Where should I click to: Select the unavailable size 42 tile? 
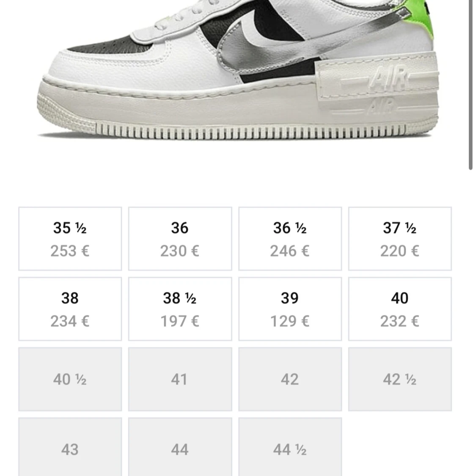(x=290, y=379)
